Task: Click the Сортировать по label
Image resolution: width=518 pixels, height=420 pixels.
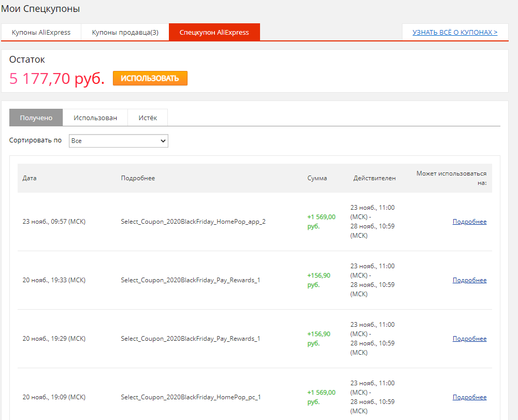Action: pos(35,140)
